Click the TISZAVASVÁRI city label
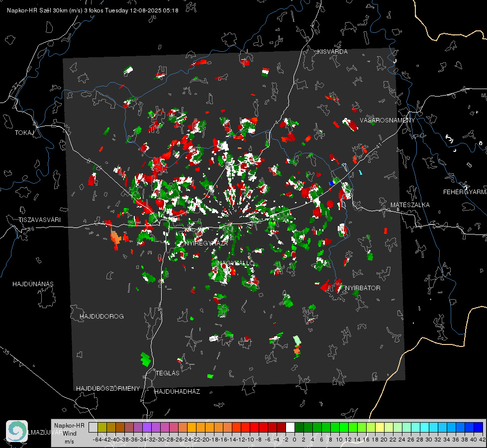 (x=39, y=220)
